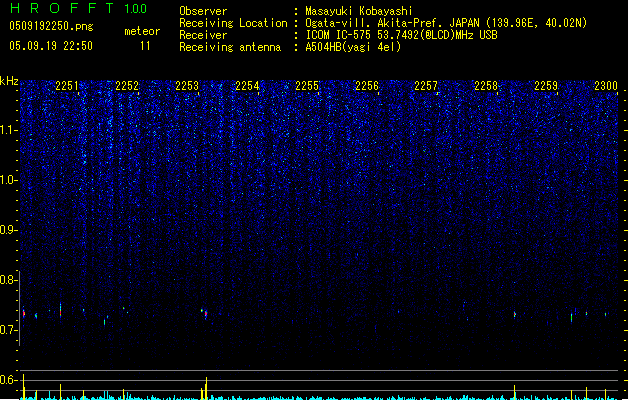
Task: Click the 0.8 kHz axis label
Action: pos(9,280)
